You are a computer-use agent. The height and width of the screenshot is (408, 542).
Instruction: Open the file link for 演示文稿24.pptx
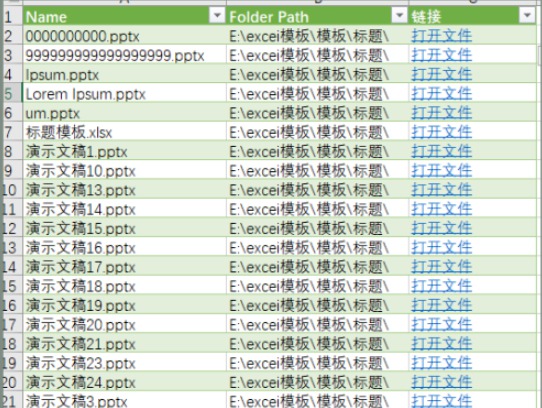[x=441, y=382]
